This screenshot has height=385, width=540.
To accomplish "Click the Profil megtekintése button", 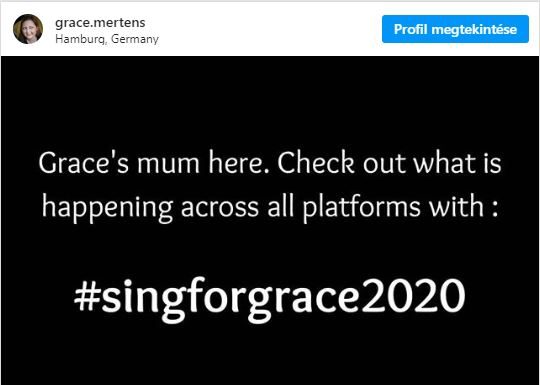I will coord(455,29).
